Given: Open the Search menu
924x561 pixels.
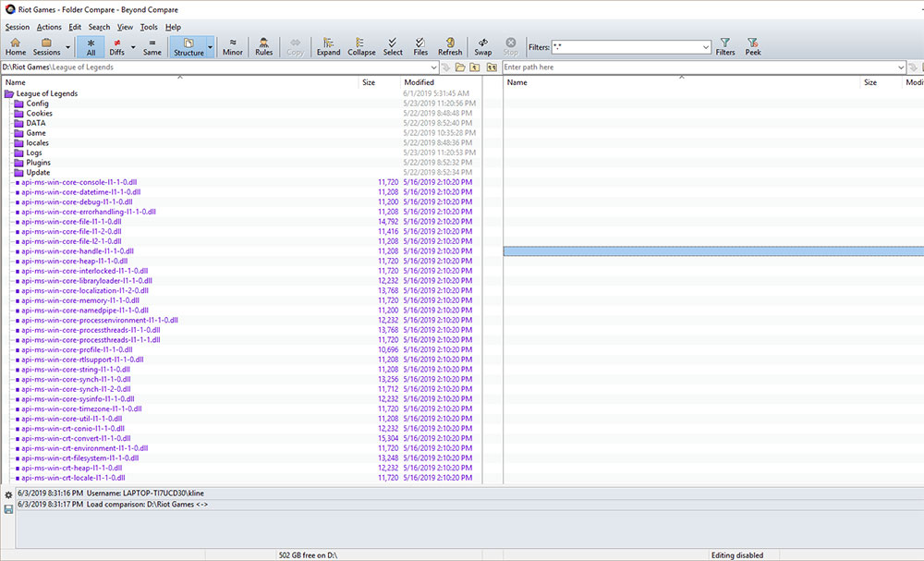Looking at the screenshot, I should 99,27.
